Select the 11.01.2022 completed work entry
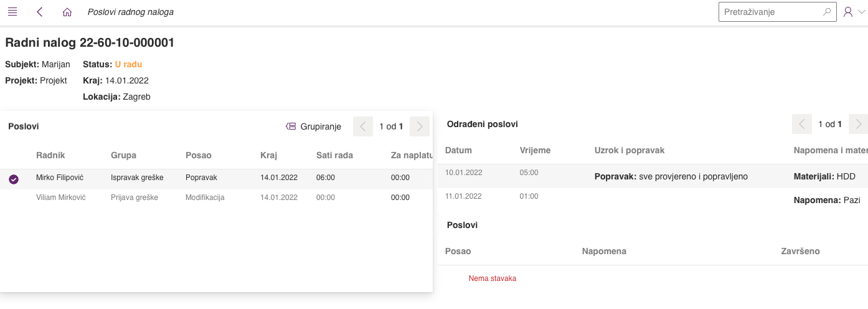 pyautogui.click(x=463, y=196)
